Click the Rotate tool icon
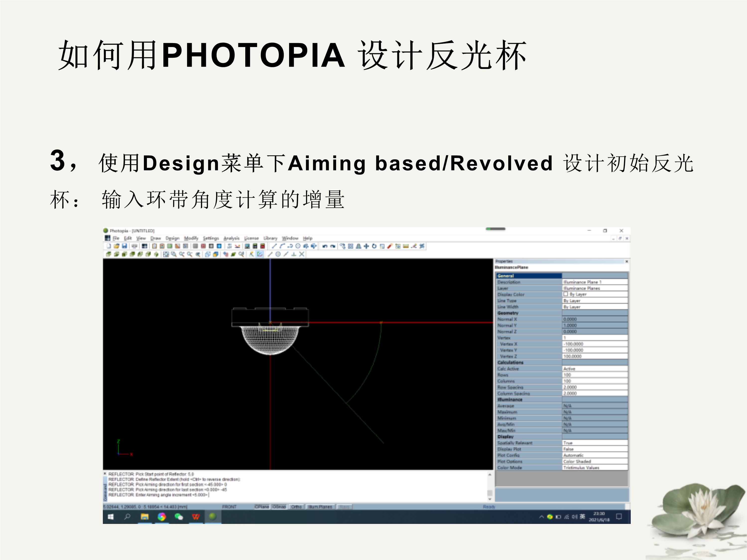Image resolution: width=747 pixels, height=560 pixels. click(x=374, y=246)
